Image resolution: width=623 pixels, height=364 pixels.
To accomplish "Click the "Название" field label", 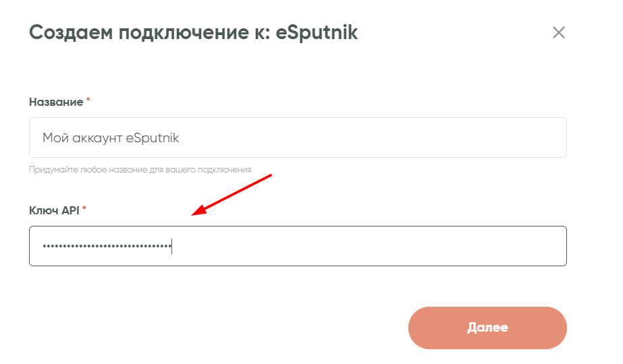I will 56,102.
